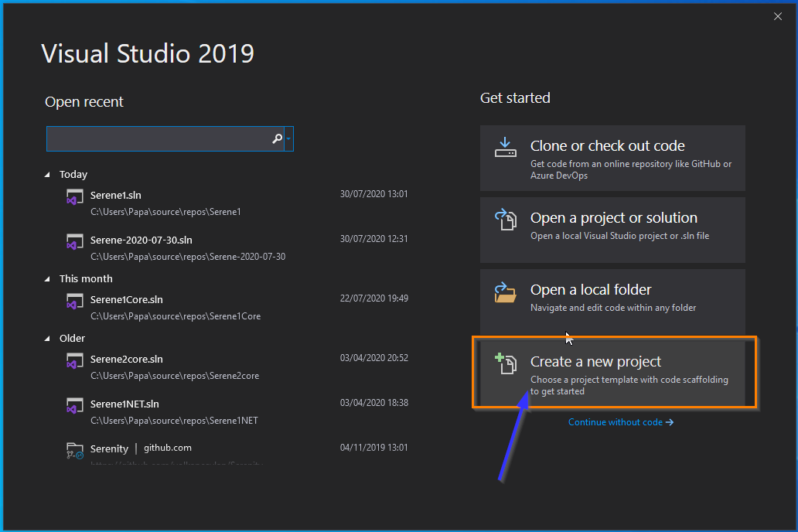This screenshot has width=798, height=532.
Task: Click the Serene-2020-07-30.sln solution icon
Action: [75, 241]
